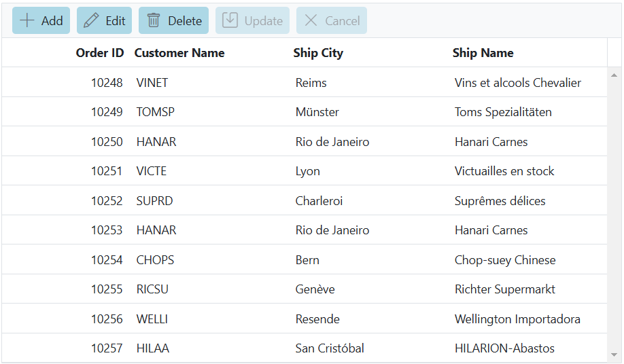
Task: Click the Resende ship city cell
Action: click(x=317, y=319)
